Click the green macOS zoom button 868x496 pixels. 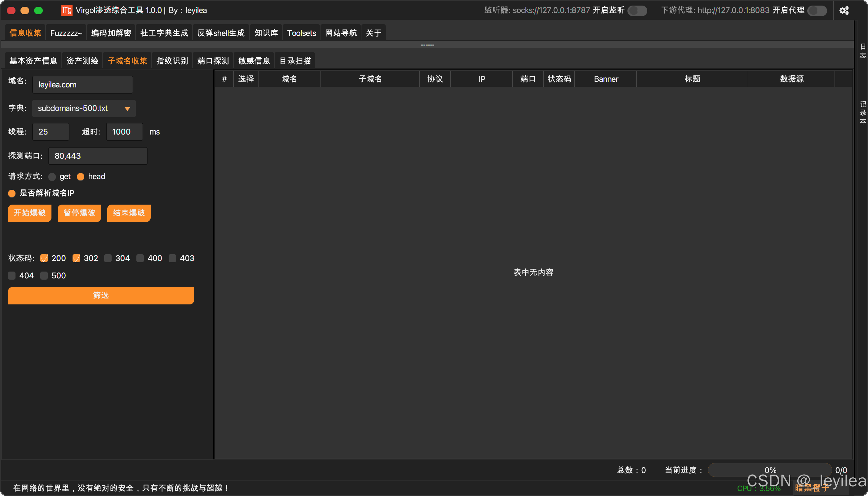click(38, 10)
